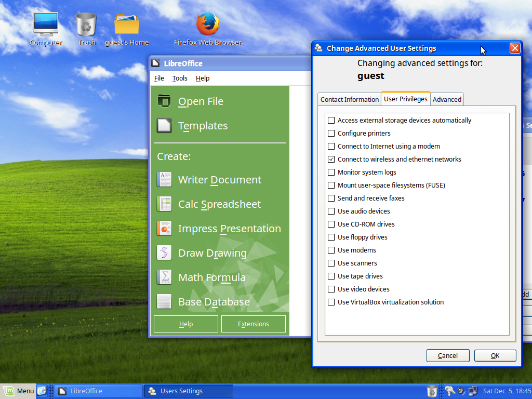Image resolution: width=532 pixels, height=399 pixels.
Task: Switch to the Advanced tab
Action: [x=447, y=99]
